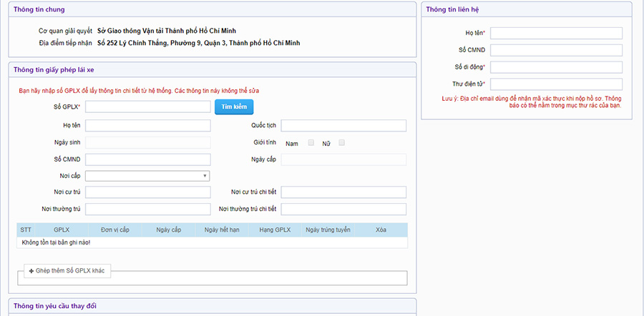Screen dimensions: 644x316
Task: Expand Ghép thêm Số GPLX khác section
Action: coord(69,272)
